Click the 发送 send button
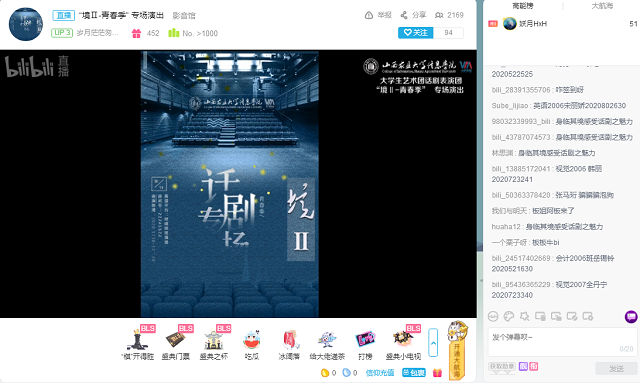The image size is (640, 383). point(616,368)
